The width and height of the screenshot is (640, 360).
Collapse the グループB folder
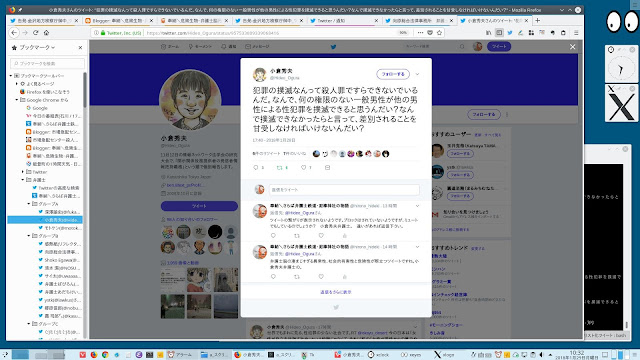click(x=29, y=236)
